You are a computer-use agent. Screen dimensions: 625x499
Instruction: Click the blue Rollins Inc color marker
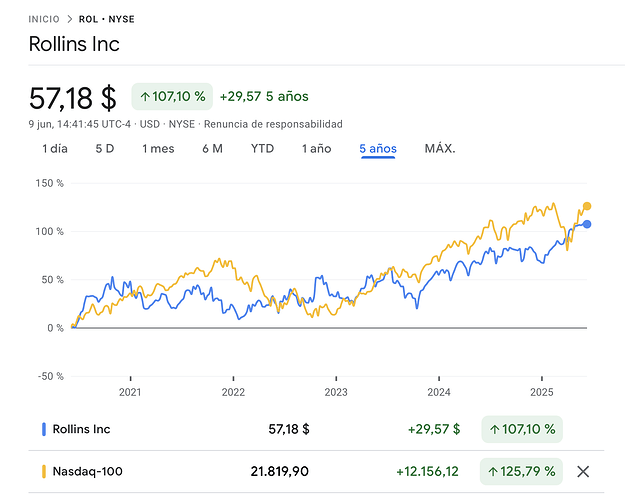tap(44, 429)
